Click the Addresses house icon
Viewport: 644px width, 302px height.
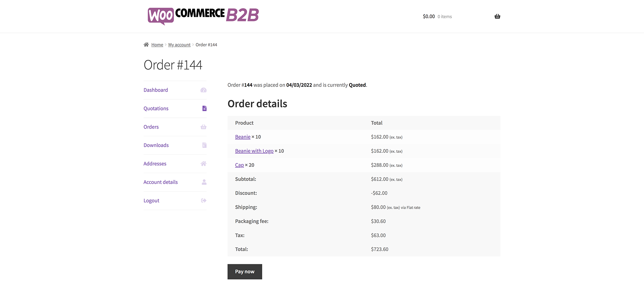click(203, 164)
